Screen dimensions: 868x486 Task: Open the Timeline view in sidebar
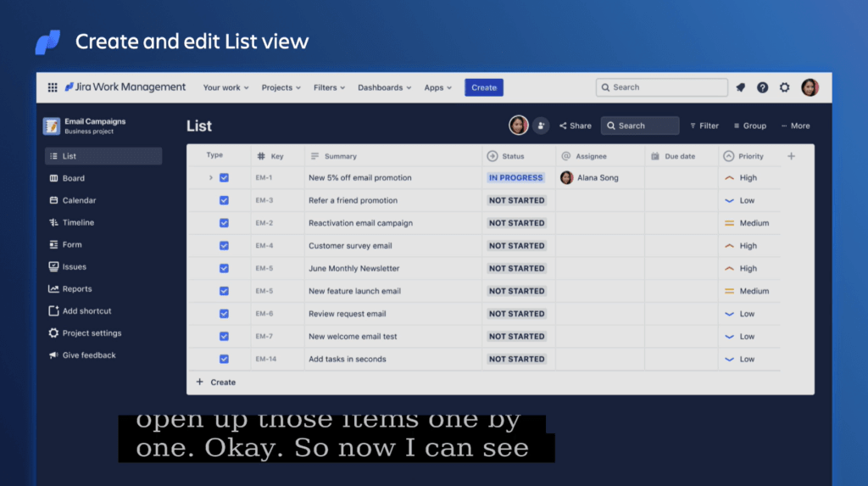(x=78, y=222)
